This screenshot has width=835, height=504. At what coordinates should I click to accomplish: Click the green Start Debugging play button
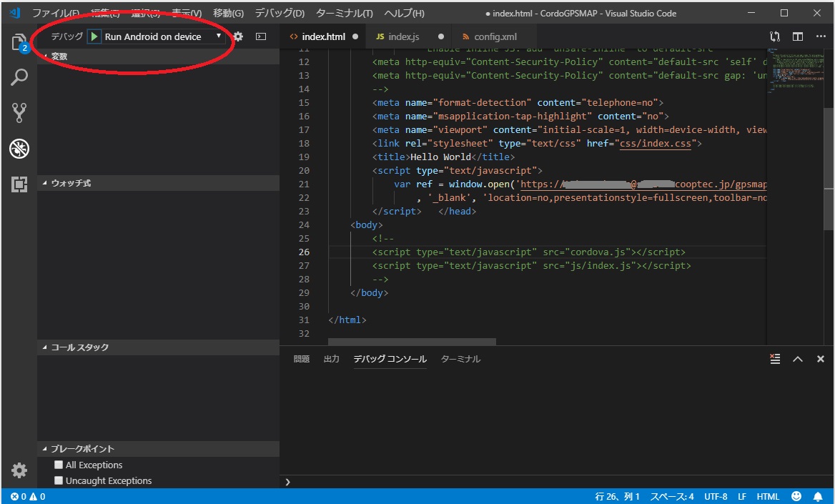pos(94,36)
